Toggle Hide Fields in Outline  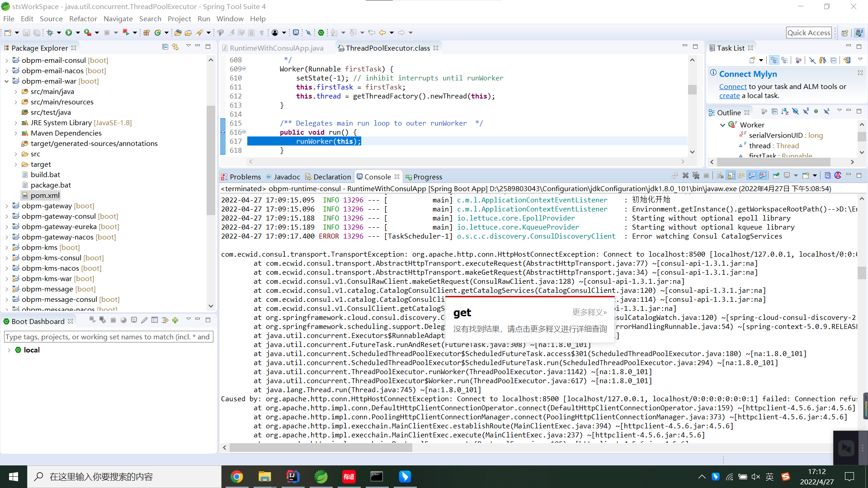coord(795,112)
